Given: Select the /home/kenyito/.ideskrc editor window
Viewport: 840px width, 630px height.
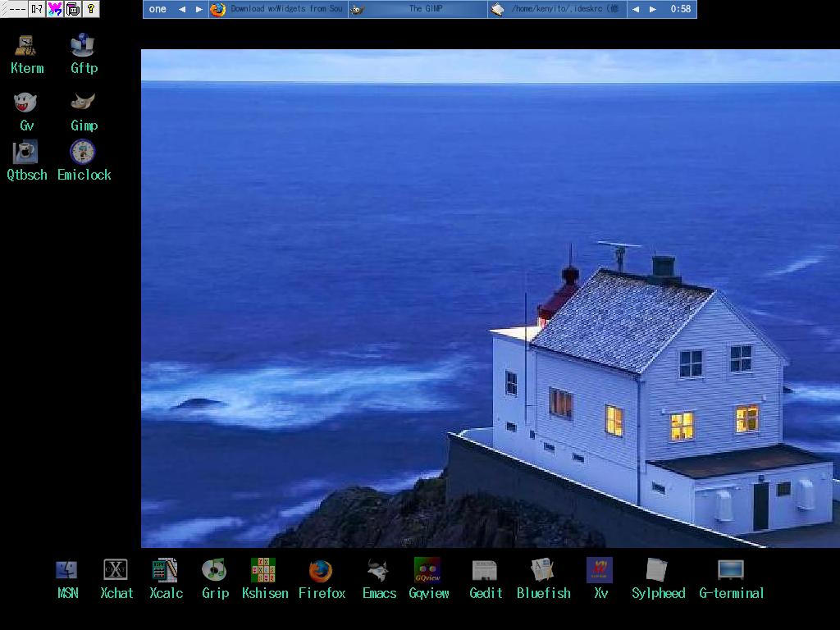Looking at the screenshot, I should click(557, 9).
